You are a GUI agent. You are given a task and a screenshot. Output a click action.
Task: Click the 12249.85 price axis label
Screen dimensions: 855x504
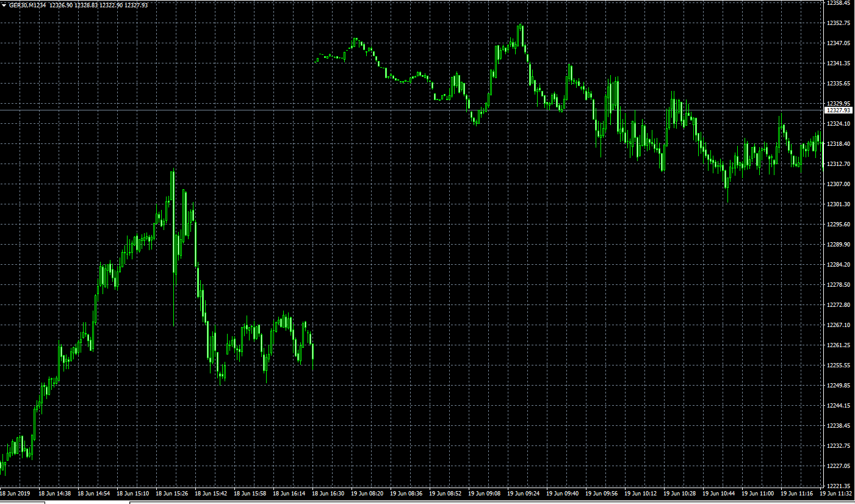(x=839, y=386)
